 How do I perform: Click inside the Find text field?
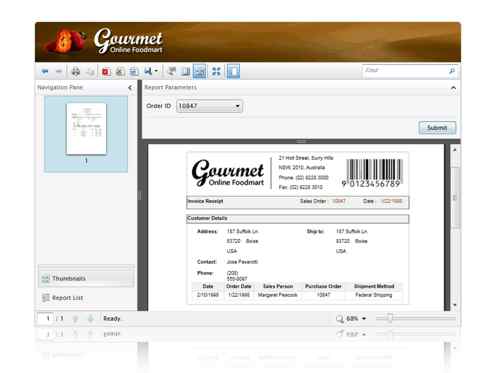click(405, 71)
